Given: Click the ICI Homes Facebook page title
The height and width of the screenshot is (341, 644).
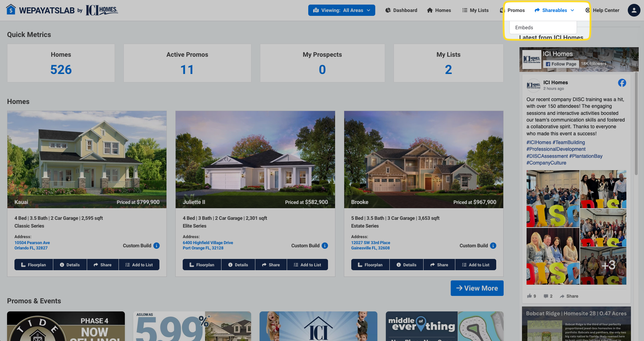Looking at the screenshot, I should [x=558, y=54].
